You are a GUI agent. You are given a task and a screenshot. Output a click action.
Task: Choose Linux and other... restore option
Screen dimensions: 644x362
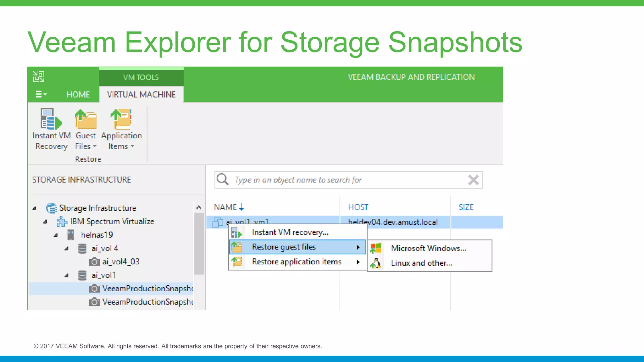click(x=429, y=263)
